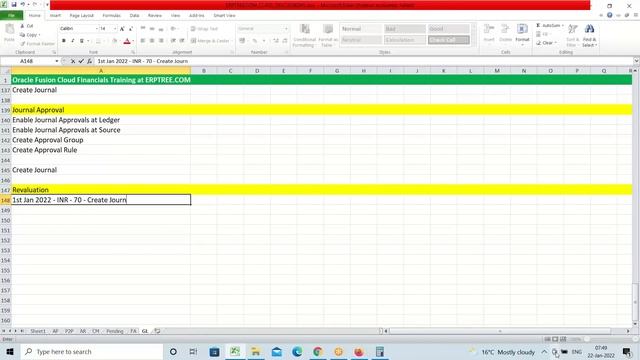640x360 pixels.
Task: Click the red Font Color icon
Action: (x=127, y=41)
